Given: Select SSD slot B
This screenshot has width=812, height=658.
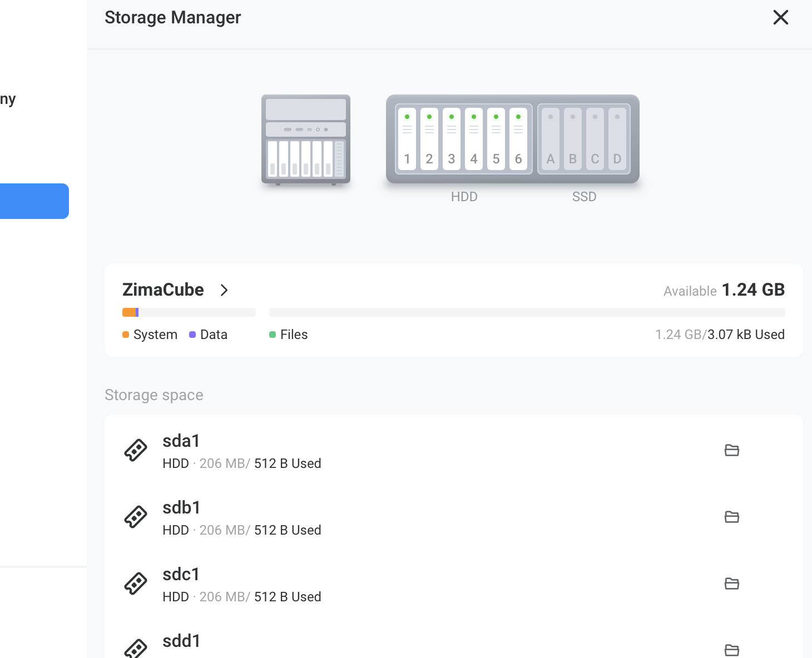Looking at the screenshot, I should [573, 139].
